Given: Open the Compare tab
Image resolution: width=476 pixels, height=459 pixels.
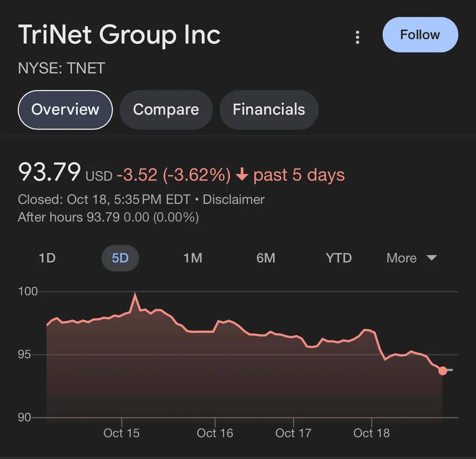Looking at the screenshot, I should coord(166,110).
